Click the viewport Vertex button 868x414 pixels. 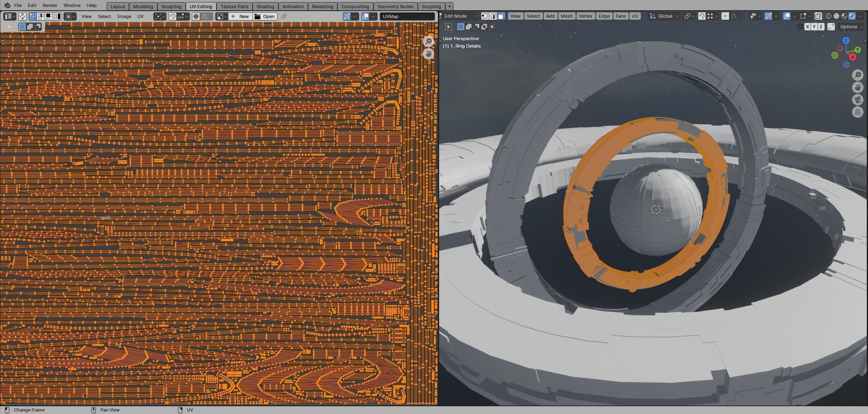pos(586,16)
